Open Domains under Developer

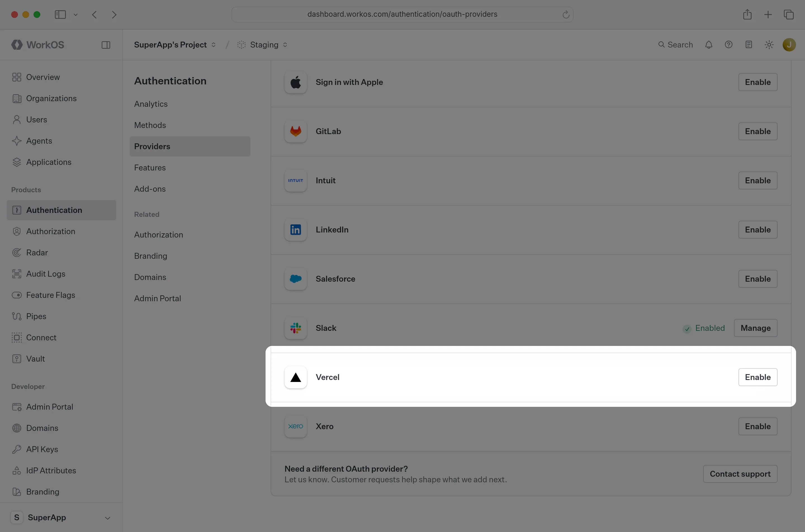click(61, 428)
